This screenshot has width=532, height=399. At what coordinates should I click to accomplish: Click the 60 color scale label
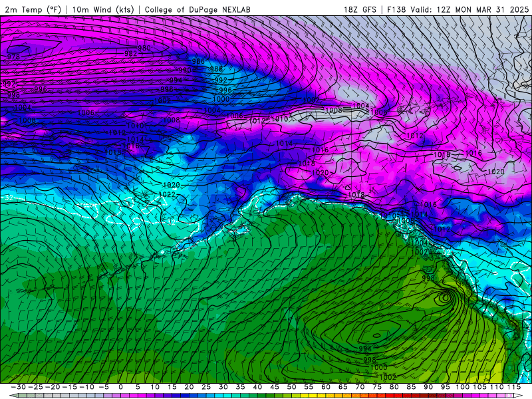[326, 387]
